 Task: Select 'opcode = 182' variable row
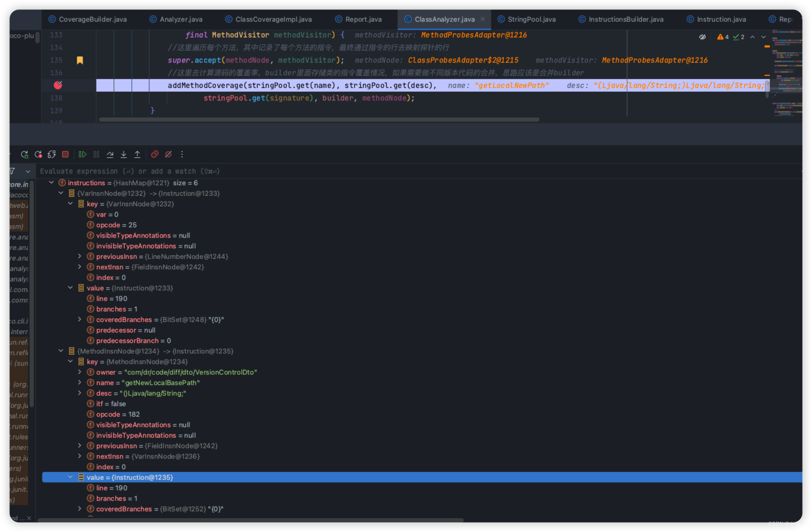tap(422, 414)
